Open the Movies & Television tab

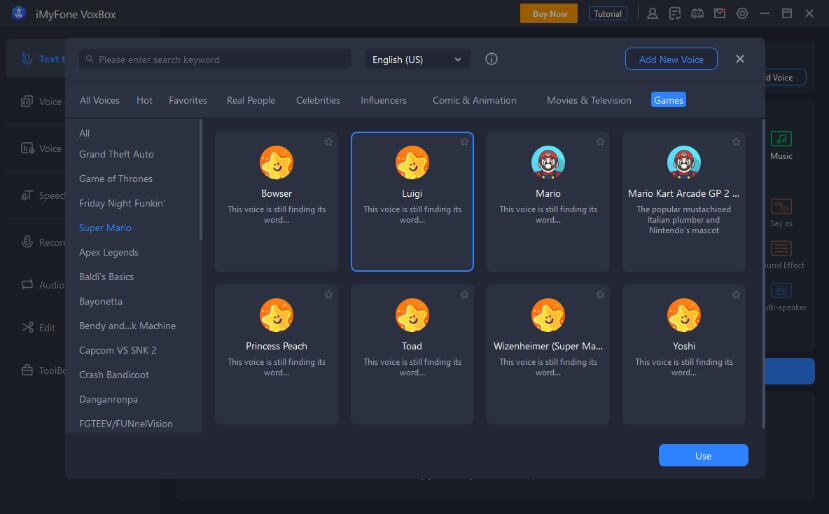pyautogui.click(x=588, y=100)
